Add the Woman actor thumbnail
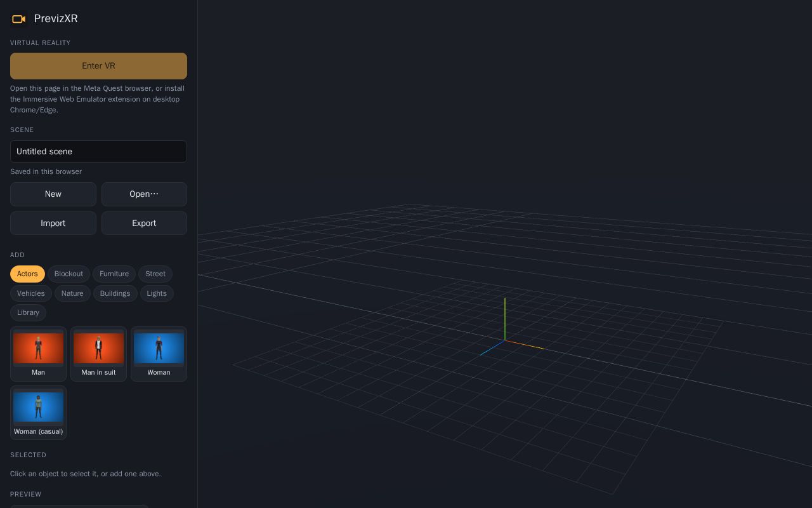 click(159, 354)
